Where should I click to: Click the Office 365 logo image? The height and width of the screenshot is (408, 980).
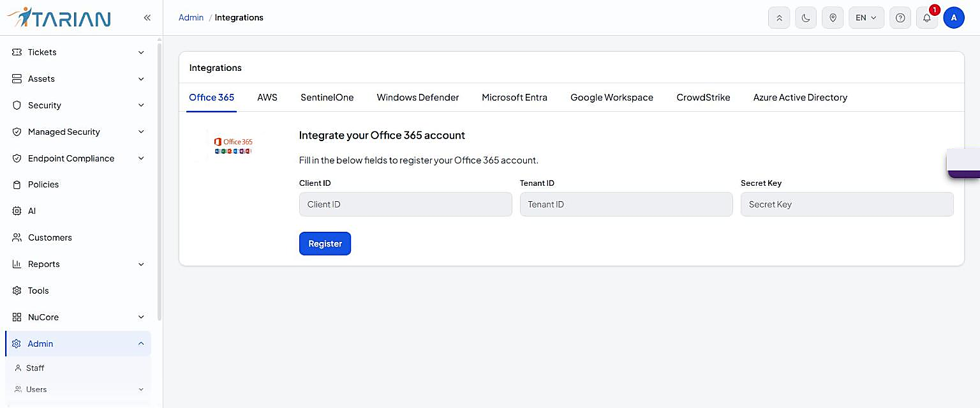click(233, 146)
